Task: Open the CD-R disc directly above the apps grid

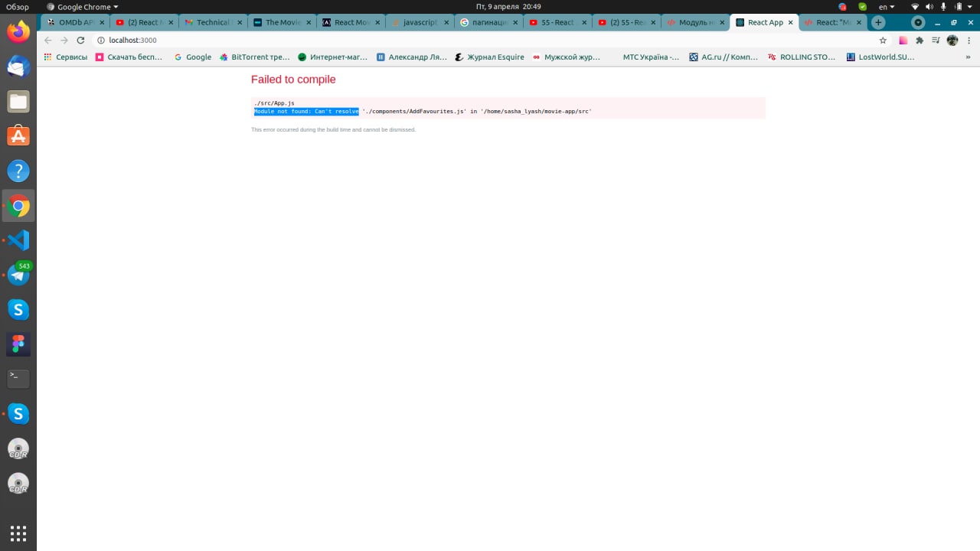Action: click(x=18, y=484)
